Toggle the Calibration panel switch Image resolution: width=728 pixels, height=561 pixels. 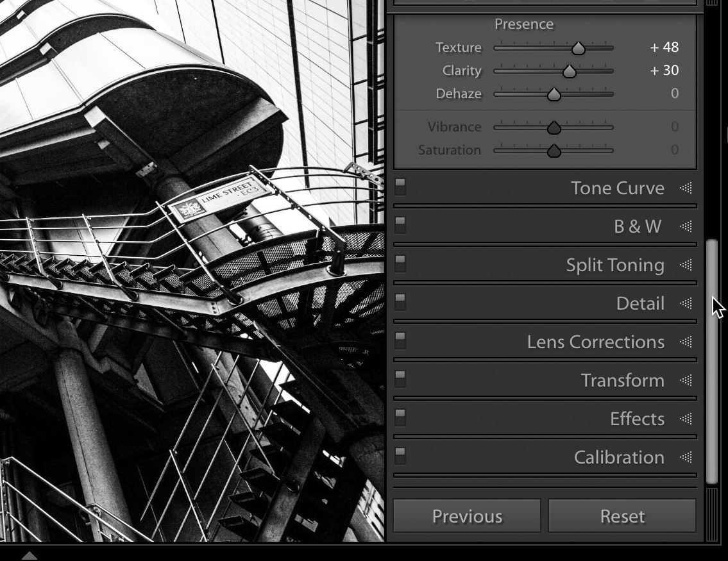(400, 456)
